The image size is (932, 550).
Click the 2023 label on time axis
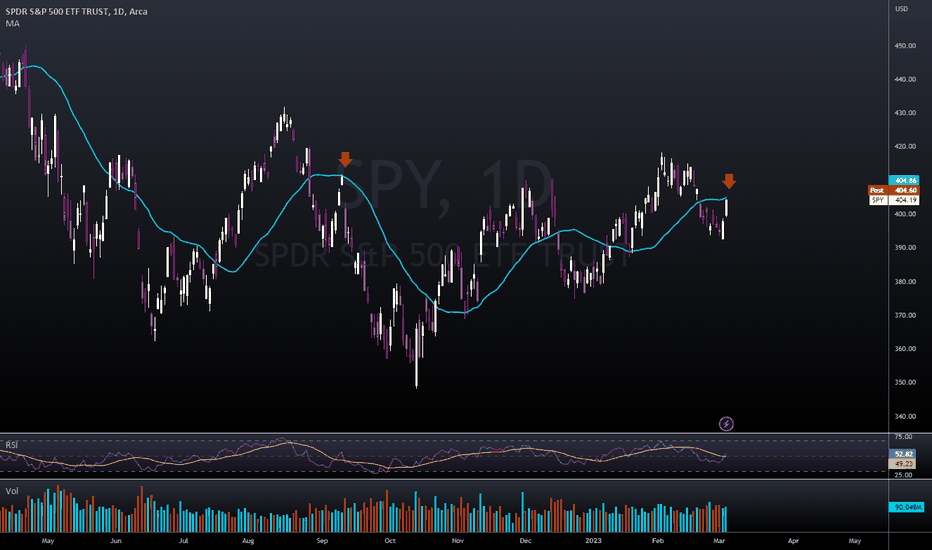click(593, 540)
